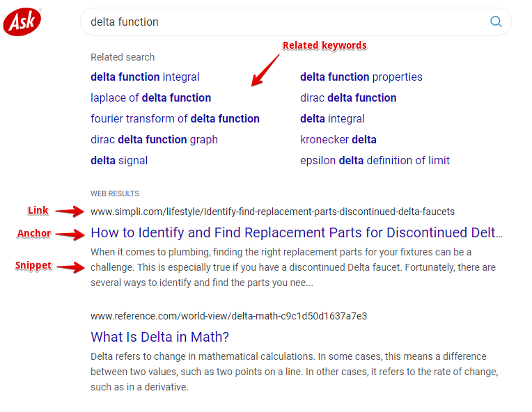
Task: Click the "dirac delta function" suggestion
Action: click(x=348, y=97)
